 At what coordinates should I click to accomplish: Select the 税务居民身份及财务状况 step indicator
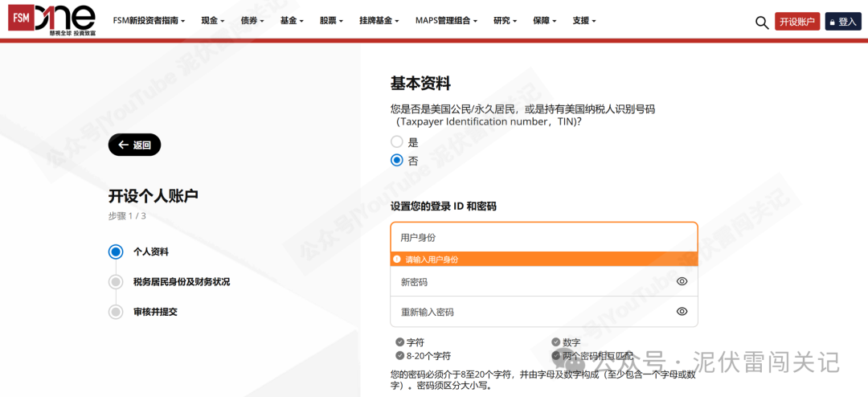pyautogui.click(x=115, y=282)
